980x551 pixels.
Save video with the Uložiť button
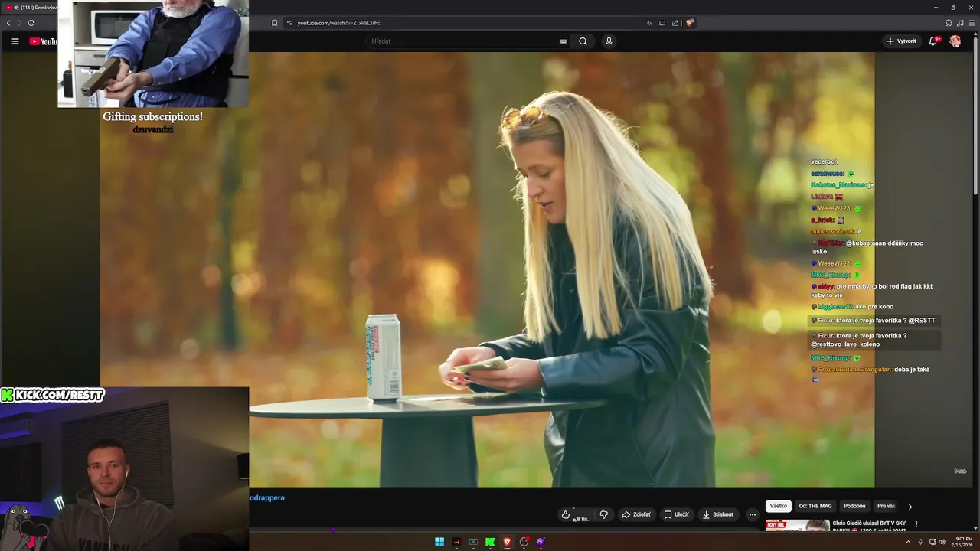click(x=676, y=515)
